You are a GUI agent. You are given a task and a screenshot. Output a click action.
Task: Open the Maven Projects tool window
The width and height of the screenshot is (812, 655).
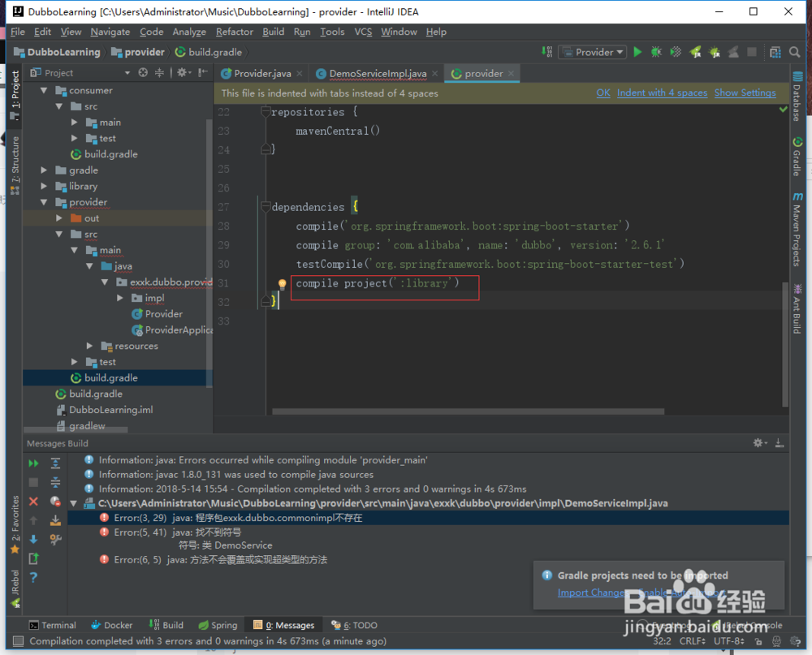(797, 219)
